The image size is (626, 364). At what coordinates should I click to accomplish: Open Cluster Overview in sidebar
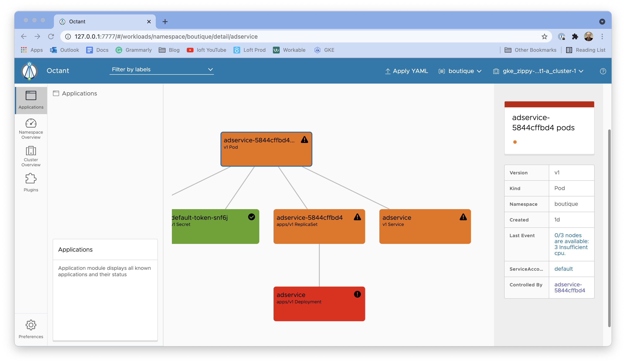(x=31, y=156)
